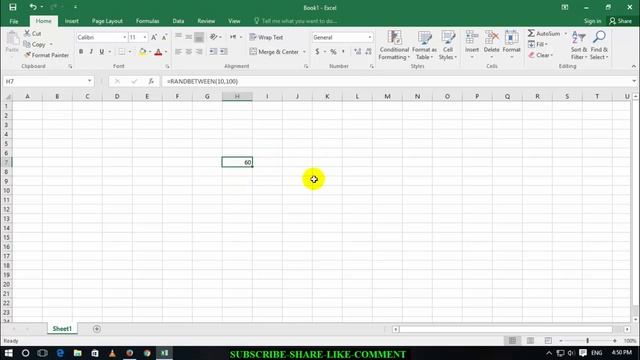Add a new sheet with the plus icon
The height and width of the screenshot is (360, 640).
[97, 329]
